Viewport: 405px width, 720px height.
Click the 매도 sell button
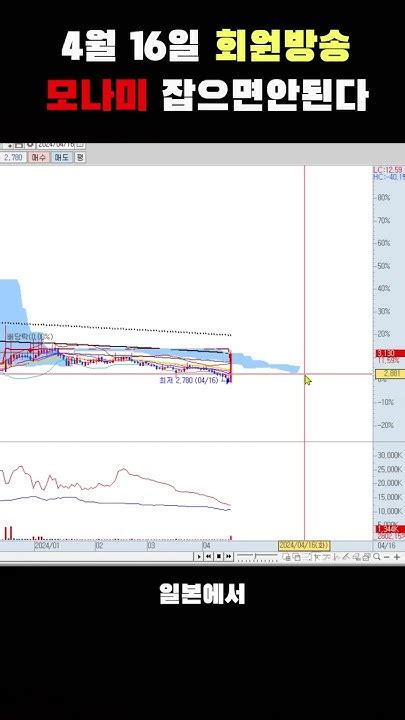tap(61, 157)
